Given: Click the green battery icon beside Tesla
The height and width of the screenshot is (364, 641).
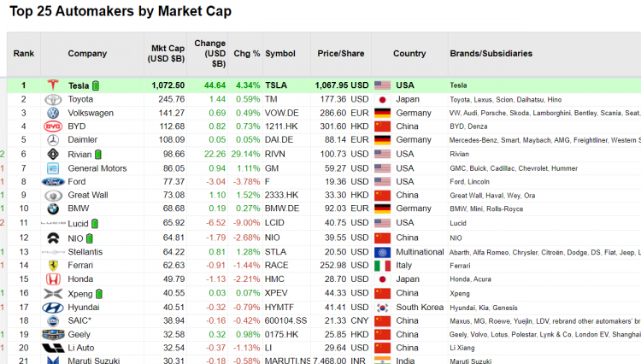Looking at the screenshot, I should coord(96,85).
